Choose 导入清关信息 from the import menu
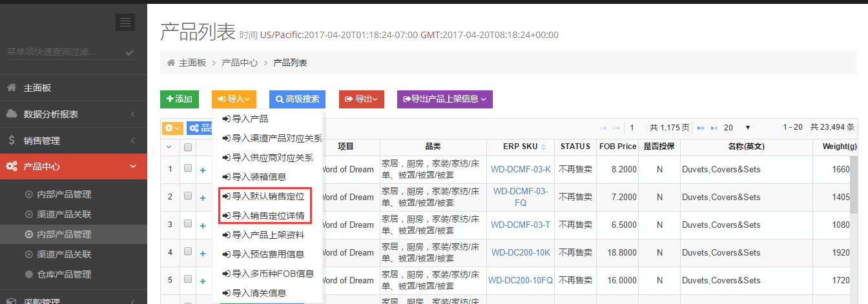Image resolution: width=868 pixels, height=304 pixels. tap(267, 292)
